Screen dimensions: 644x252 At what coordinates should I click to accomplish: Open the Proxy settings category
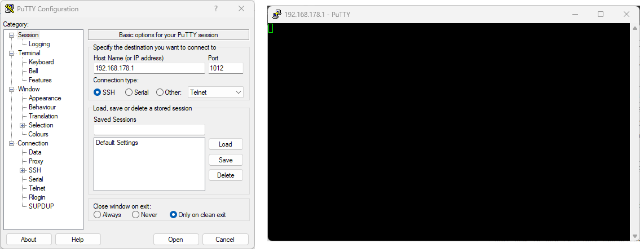[36, 162]
